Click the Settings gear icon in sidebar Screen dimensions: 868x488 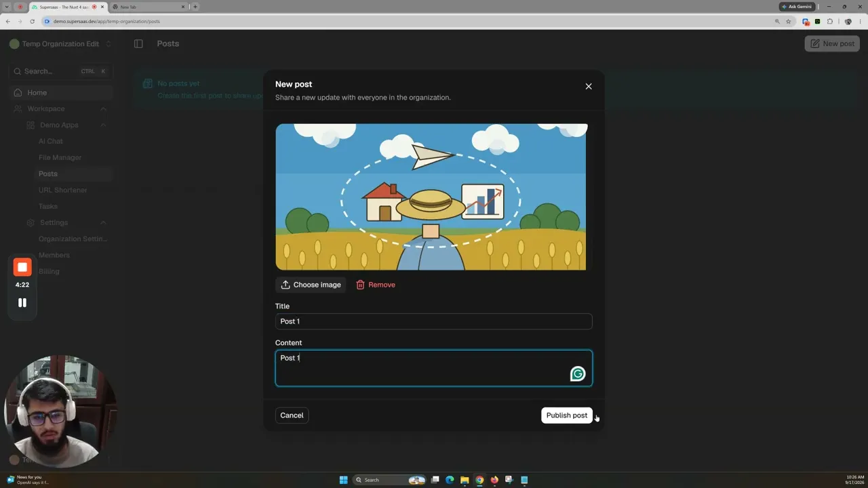coord(31,222)
